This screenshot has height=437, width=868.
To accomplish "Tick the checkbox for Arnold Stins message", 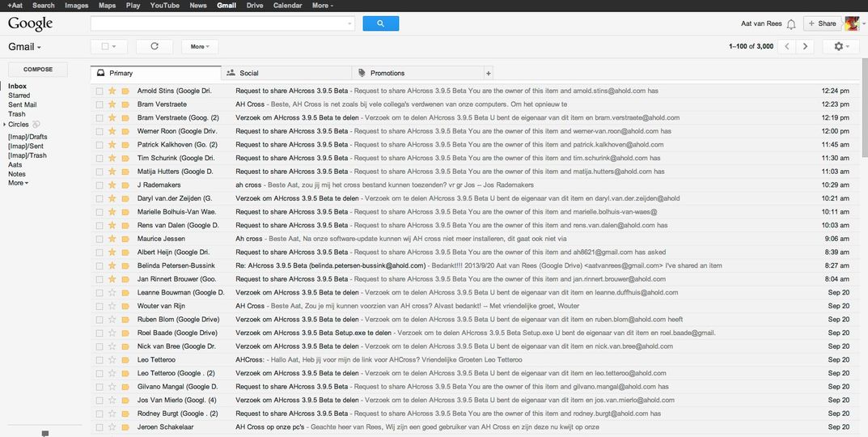I will (99, 91).
